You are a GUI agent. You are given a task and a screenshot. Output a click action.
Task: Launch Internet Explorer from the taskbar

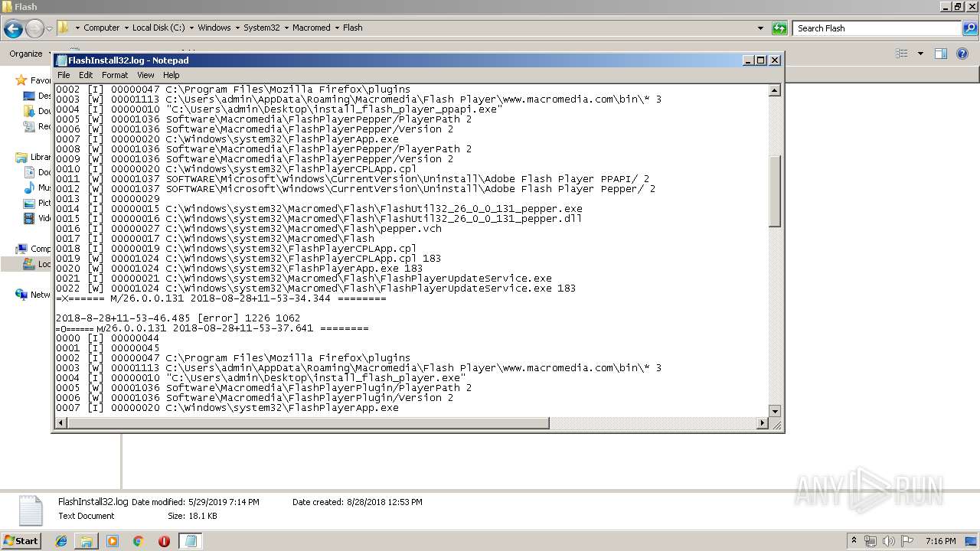click(x=61, y=541)
